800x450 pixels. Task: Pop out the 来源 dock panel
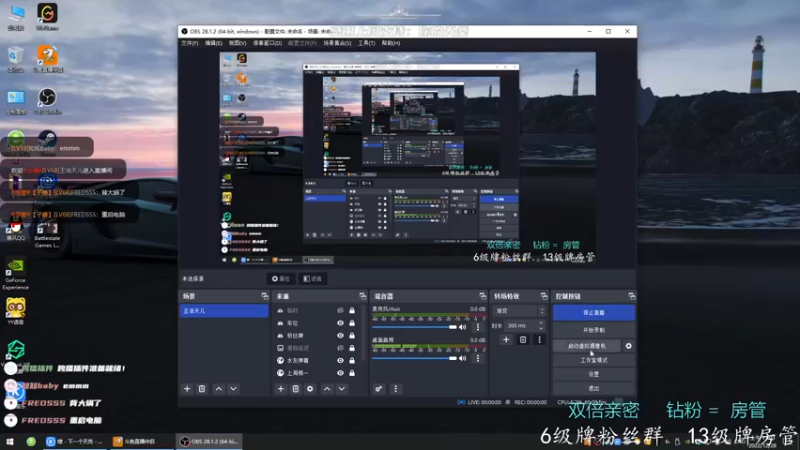pyautogui.click(x=363, y=296)
